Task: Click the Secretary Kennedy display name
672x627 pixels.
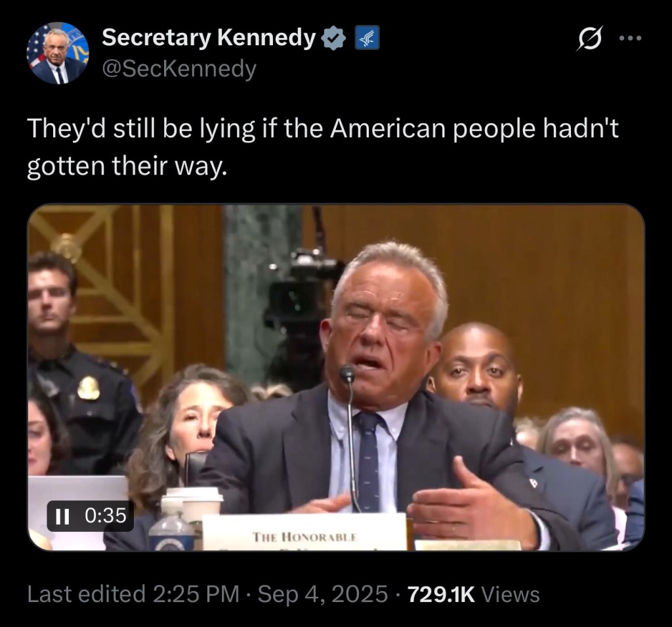Action: (208, 37)
